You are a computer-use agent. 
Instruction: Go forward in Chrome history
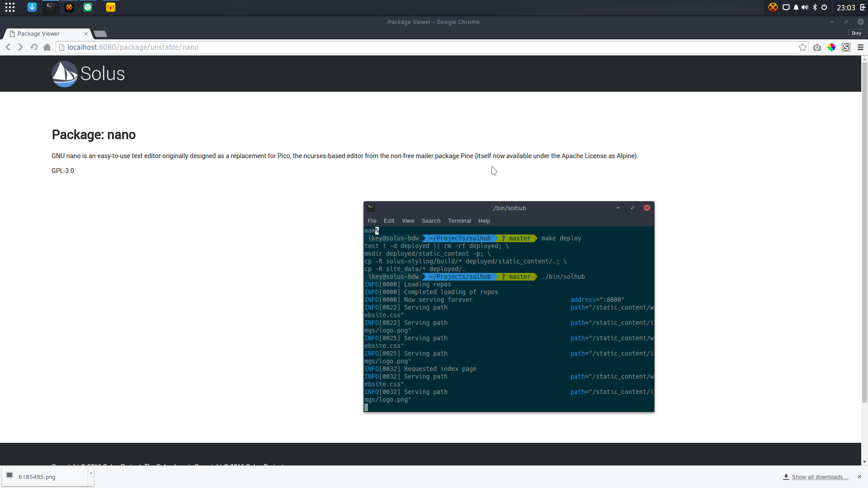20,47
